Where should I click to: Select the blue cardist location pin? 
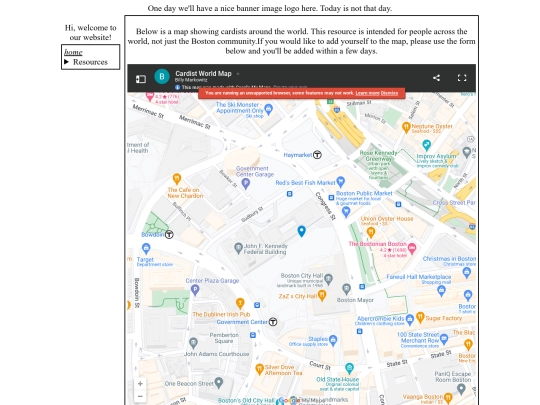tap(301, 231)
